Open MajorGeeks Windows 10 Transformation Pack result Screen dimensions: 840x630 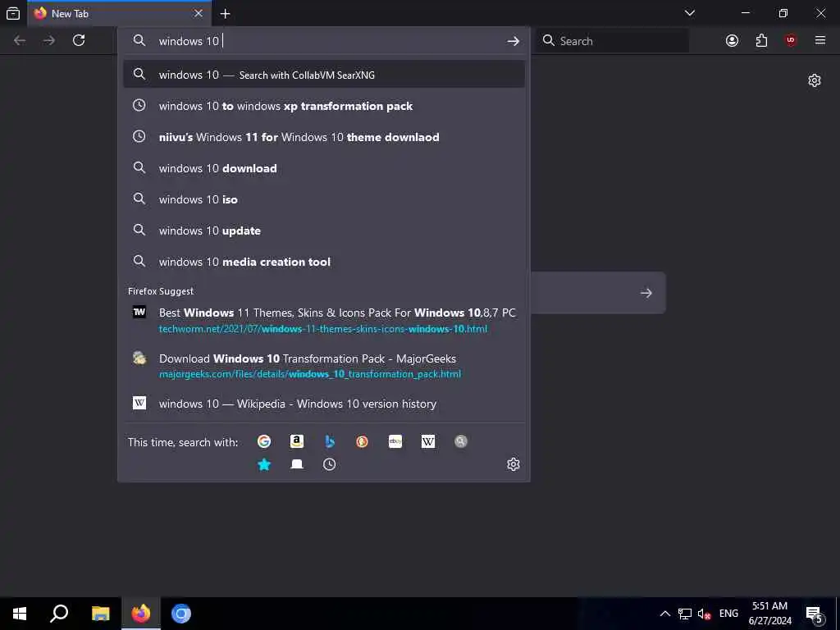[324, 365]
